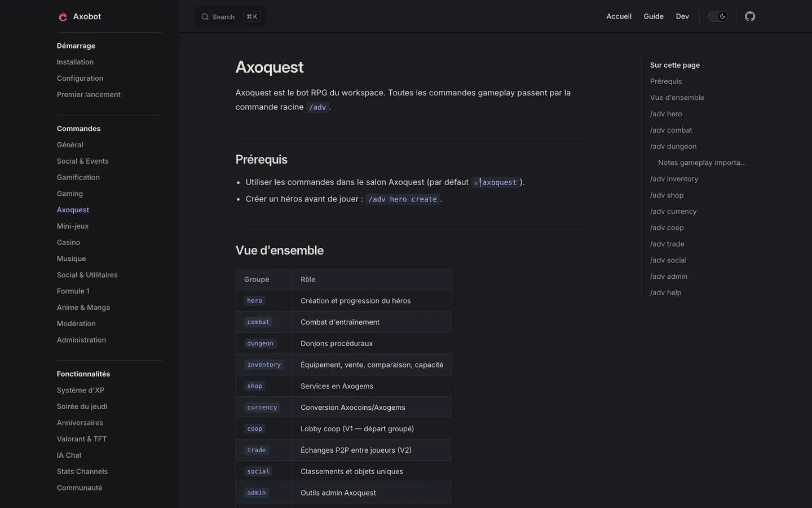Open Social & Events commands page
The image size is (812, 508).
click(x=83, y=161)
